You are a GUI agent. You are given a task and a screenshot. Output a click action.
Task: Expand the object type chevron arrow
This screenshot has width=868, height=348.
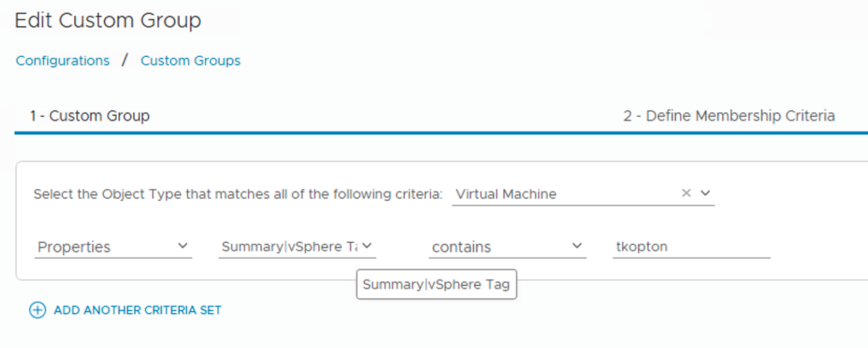click(x=705, y=193)
